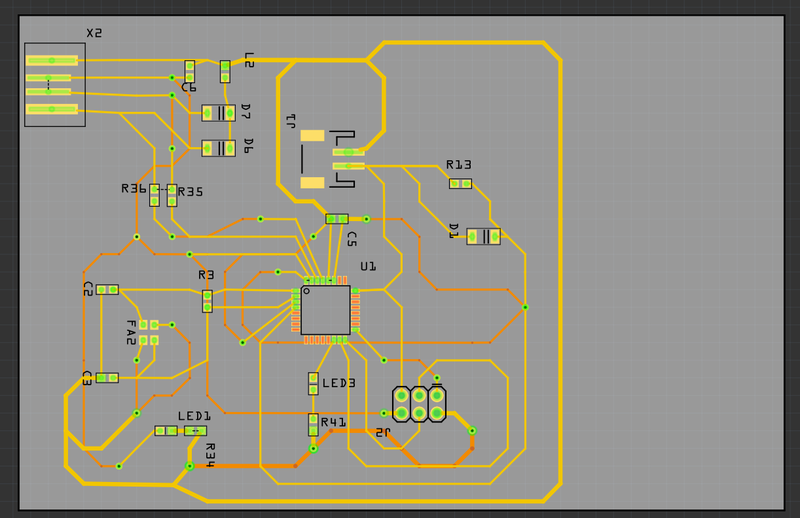
Task: Click capacitor C2 footprint
Action: (107, 290)
